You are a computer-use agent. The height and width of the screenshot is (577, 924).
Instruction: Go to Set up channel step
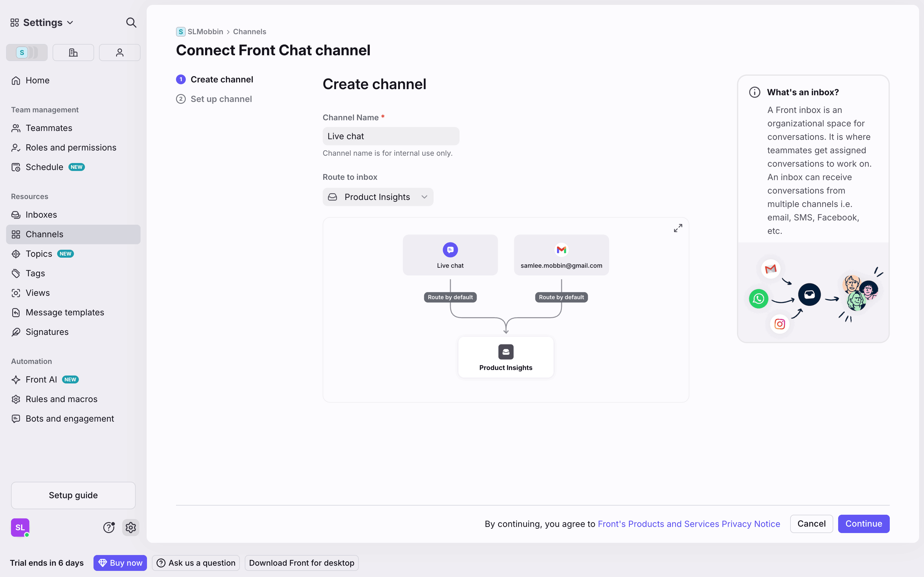pos(221,99)
